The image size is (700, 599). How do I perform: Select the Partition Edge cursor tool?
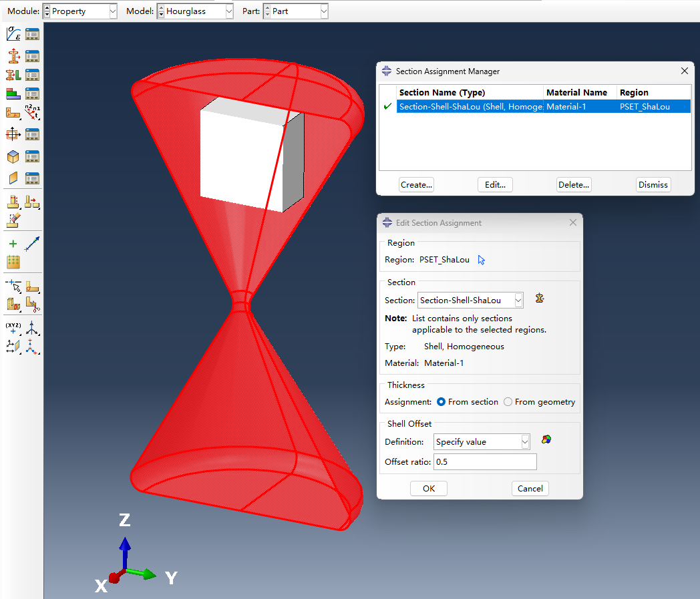[13, 286]
